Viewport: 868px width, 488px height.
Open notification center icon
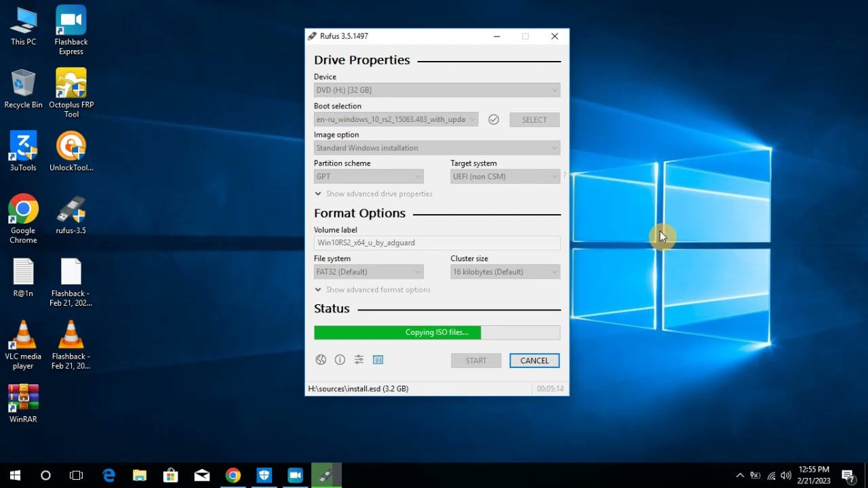(848, 475)
